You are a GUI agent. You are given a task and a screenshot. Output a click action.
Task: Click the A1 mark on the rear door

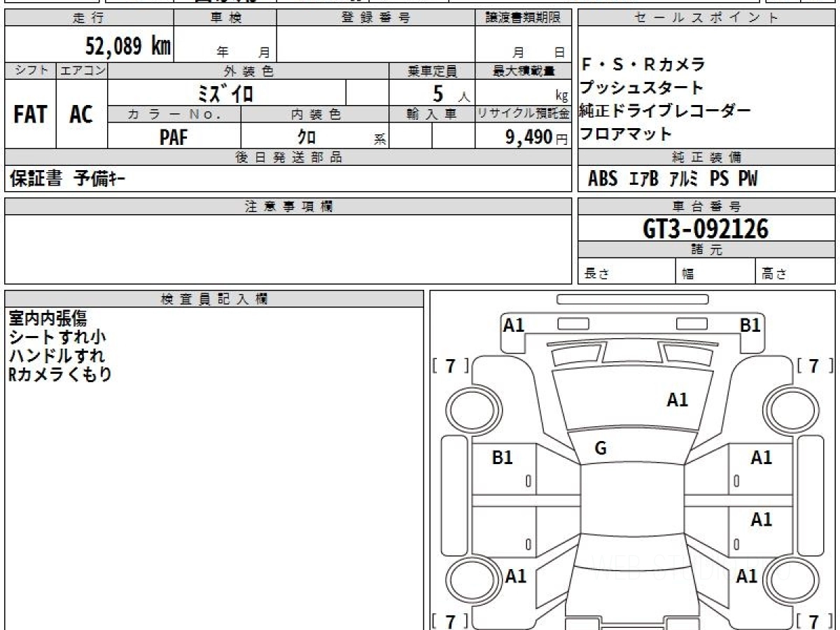[x=762, y=519]
